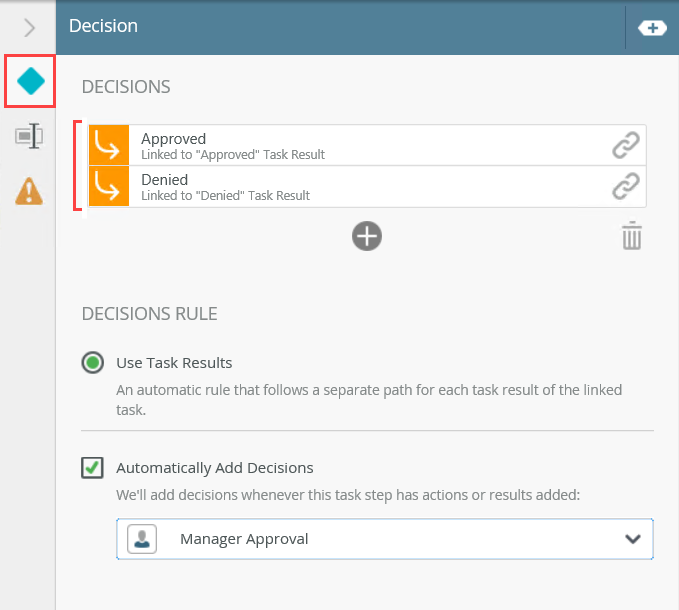Click the Decision panel title

103,26
